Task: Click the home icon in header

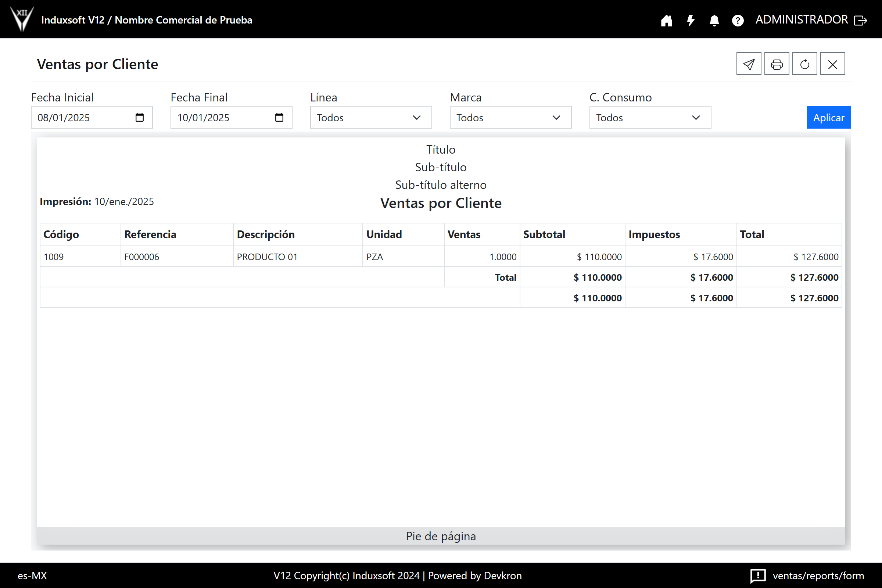Action: click(666, 20)
